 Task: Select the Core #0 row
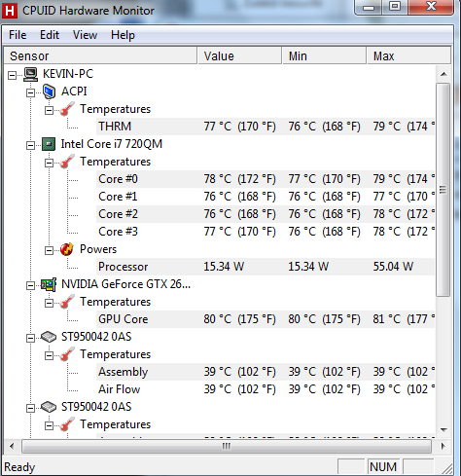(266, 179)
